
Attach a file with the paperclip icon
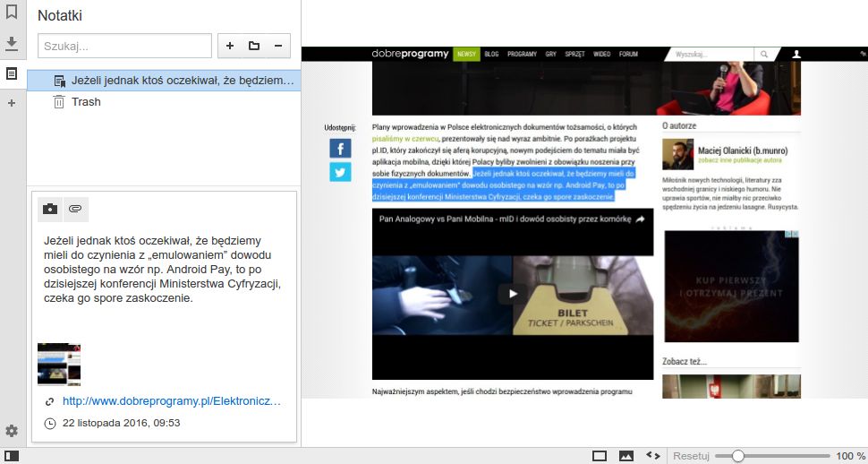point(75,209)
